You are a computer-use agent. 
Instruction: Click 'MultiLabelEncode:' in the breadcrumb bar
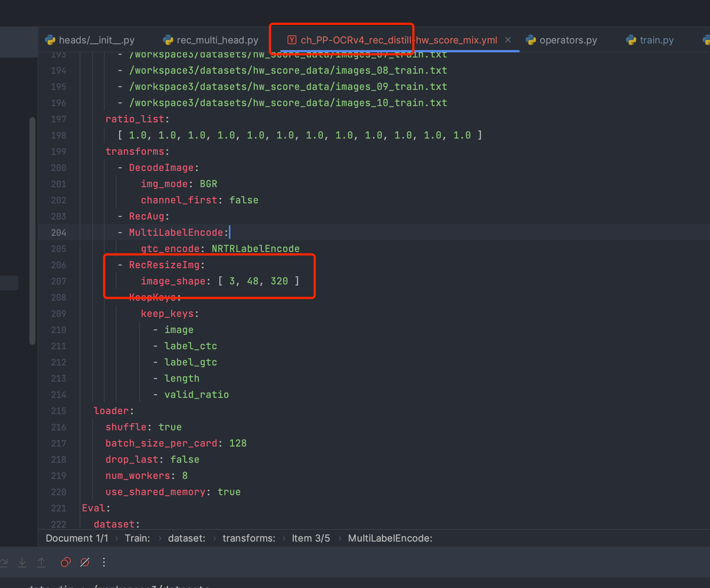pyautogui.click(x=390, y=538)
